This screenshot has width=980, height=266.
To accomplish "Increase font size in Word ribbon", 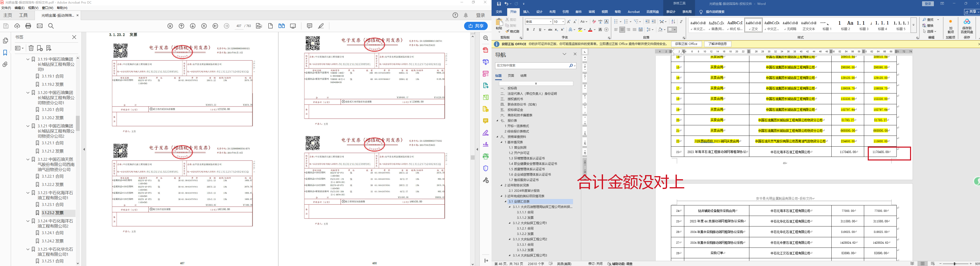I will point(569,22).
